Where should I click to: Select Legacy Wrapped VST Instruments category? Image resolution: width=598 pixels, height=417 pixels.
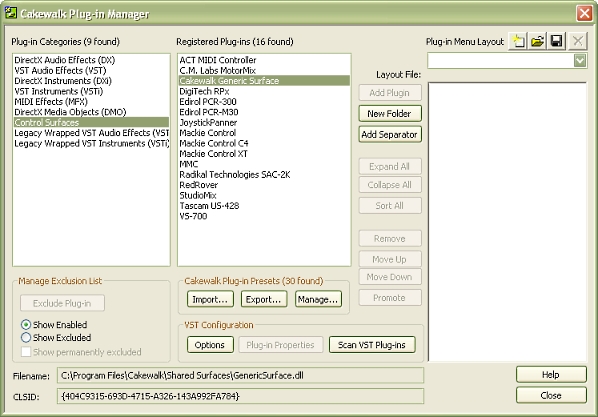pyautogui.click(x=91, y=143)
